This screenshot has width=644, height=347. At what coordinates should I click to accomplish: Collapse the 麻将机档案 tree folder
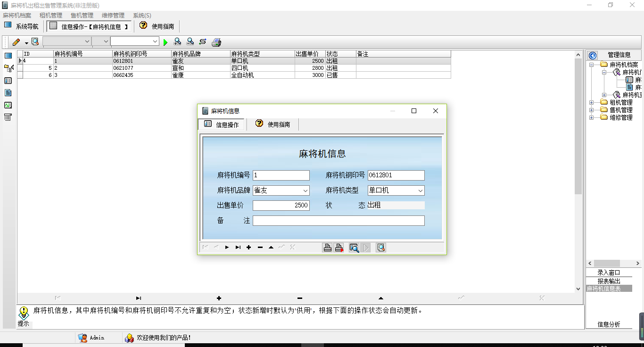(x=591, y=65)
